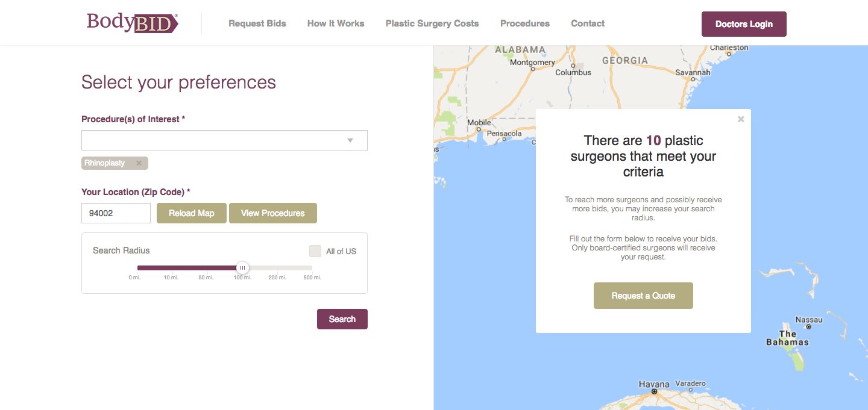Open Plastic Surgery Costs page
Viewport: 868px width, 410px height.
[x=432, y=23]
